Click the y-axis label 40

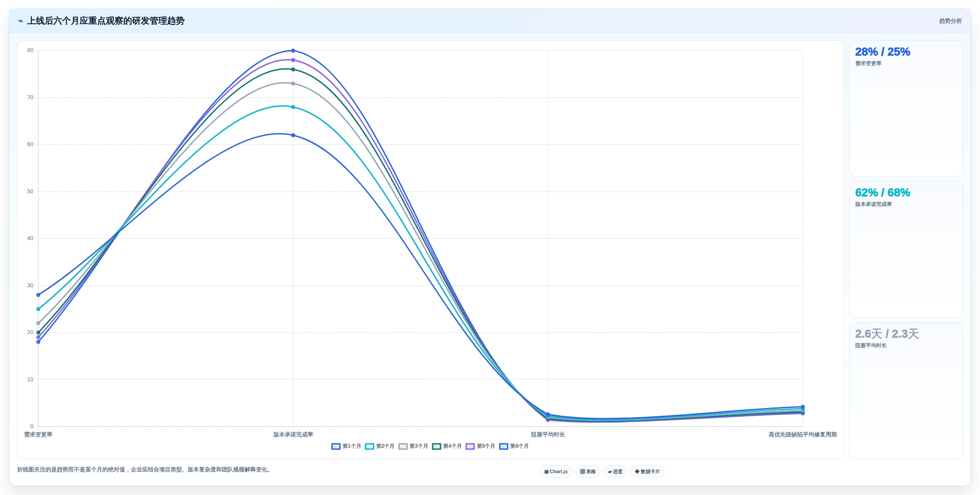[x=30, y=238]
